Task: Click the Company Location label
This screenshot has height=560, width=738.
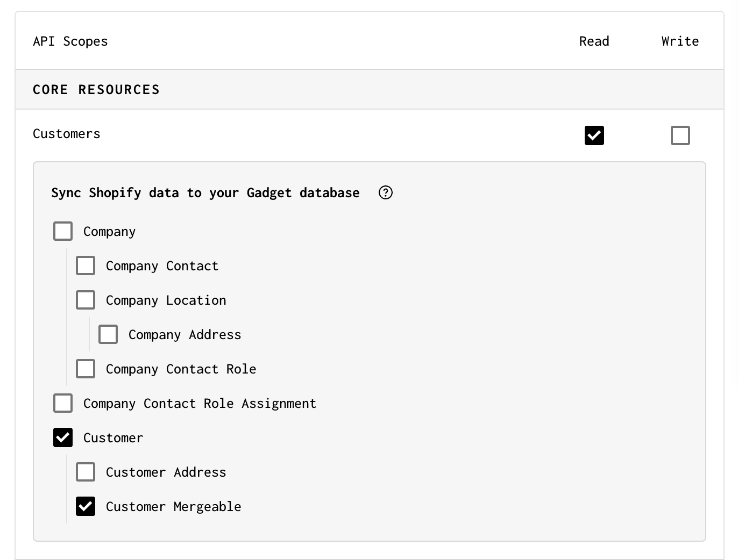Action: coord(166,300)
